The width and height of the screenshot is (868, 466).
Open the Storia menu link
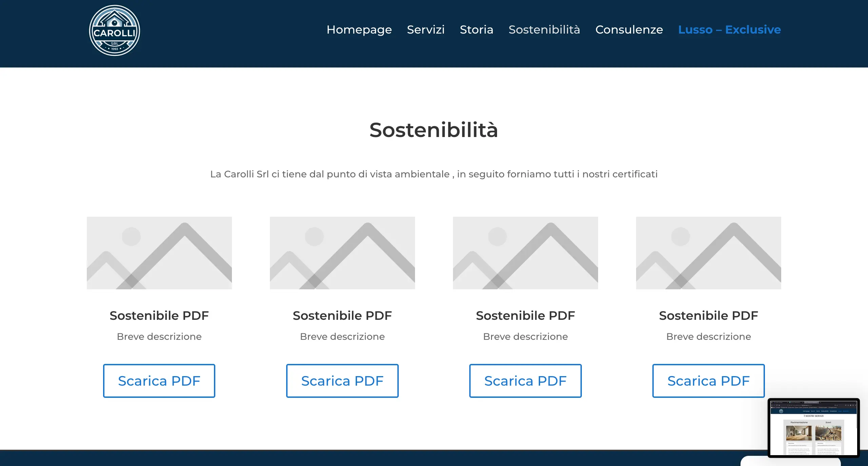pyautogui.click(x=476, y=30)
